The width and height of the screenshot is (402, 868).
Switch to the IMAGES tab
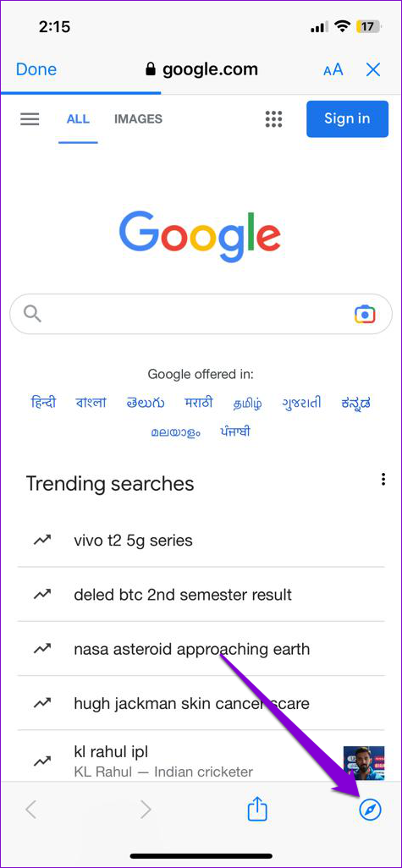(x=138, y=118)
